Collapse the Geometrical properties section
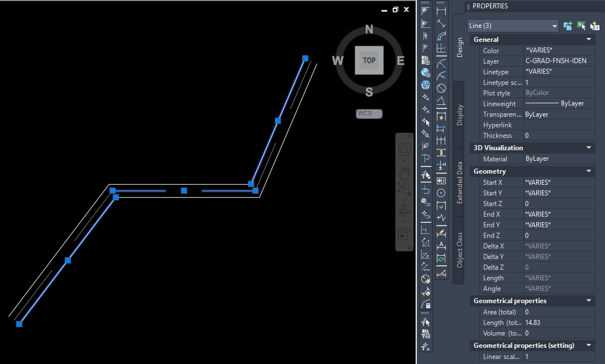The height and width of the screenshot is (364, 605). click(589, 301)
